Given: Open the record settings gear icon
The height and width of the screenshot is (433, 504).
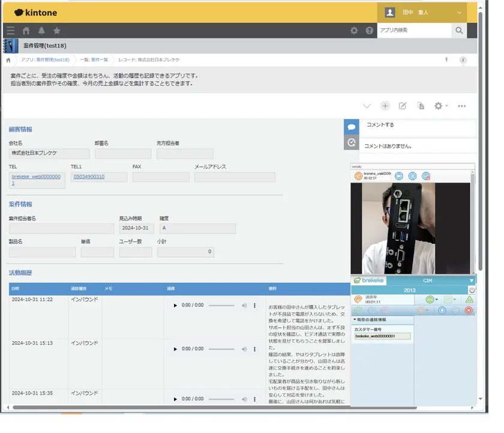Looking at the screenshot, I should pos(437,106).
